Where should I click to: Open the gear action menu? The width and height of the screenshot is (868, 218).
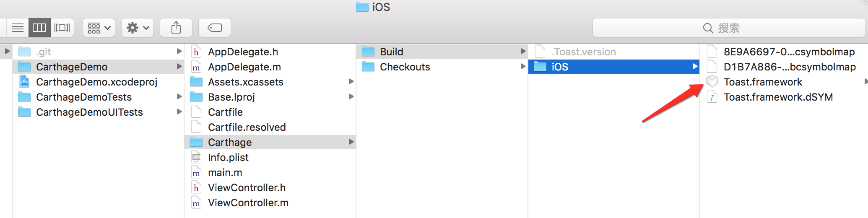click(138, 28)
